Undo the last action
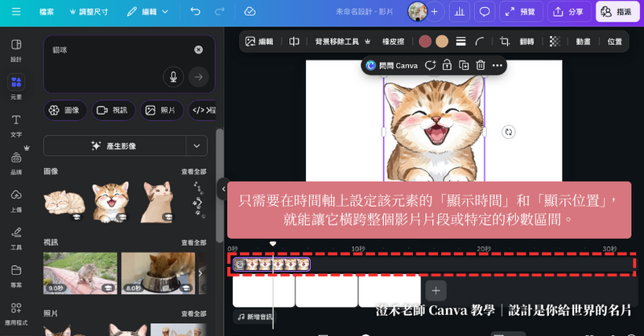Screen dimensions: 644x336 [x=195, y=11]
